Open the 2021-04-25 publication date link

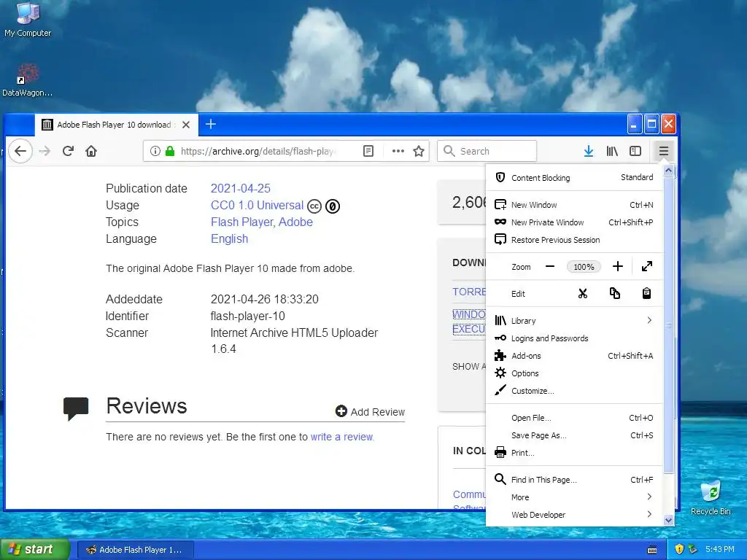tap(241, 189)
